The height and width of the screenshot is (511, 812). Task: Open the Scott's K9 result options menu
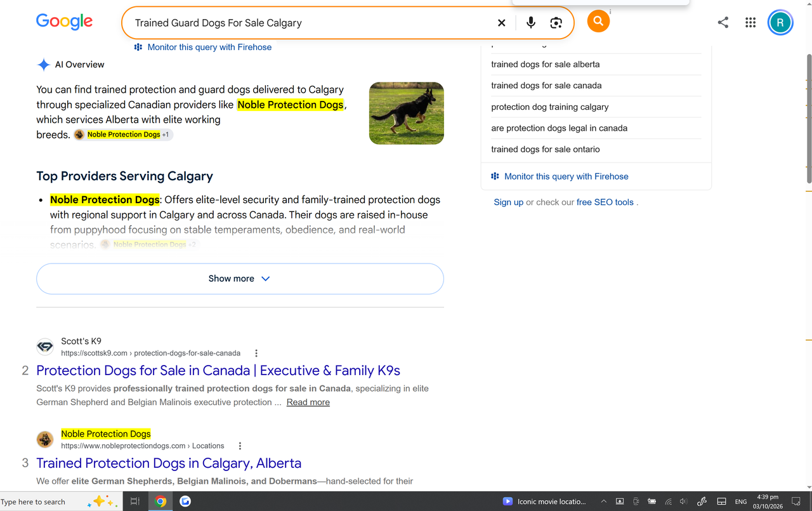click(x=256, y=353)
